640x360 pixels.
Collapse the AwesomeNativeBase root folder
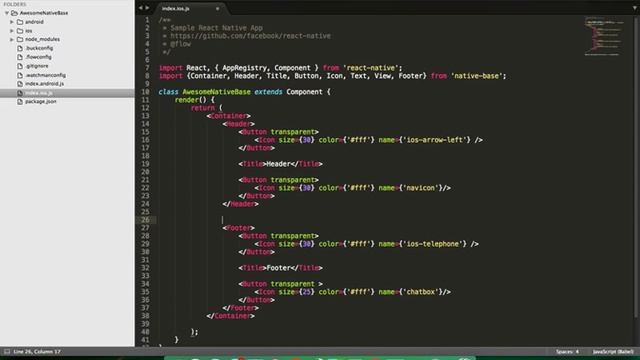pos(7,13)
